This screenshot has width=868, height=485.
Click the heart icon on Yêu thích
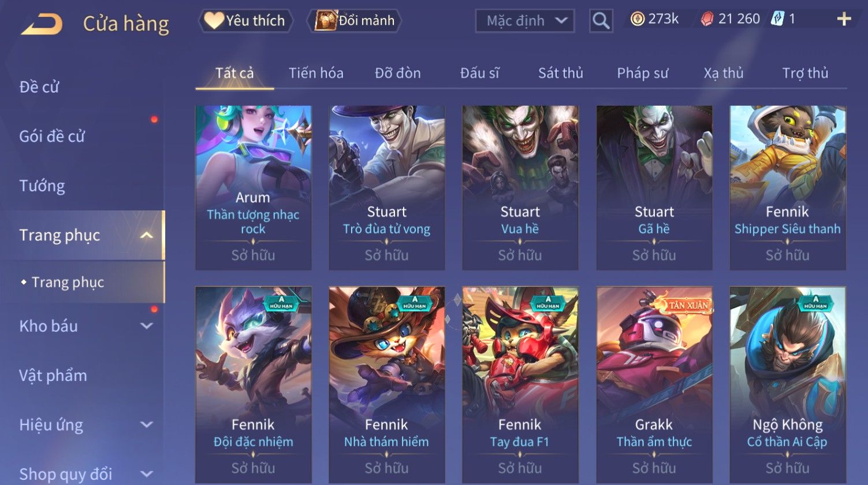(213, 21)
